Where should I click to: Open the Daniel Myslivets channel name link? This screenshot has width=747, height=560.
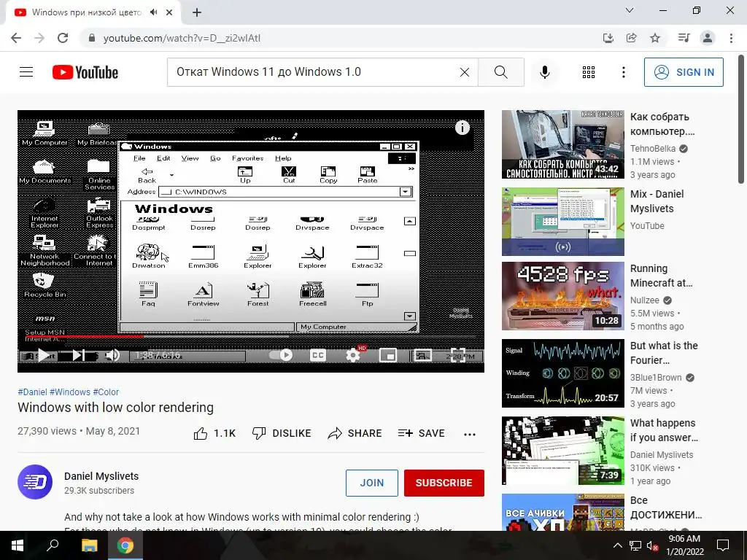pyautogui.click(x=101, y=476)
